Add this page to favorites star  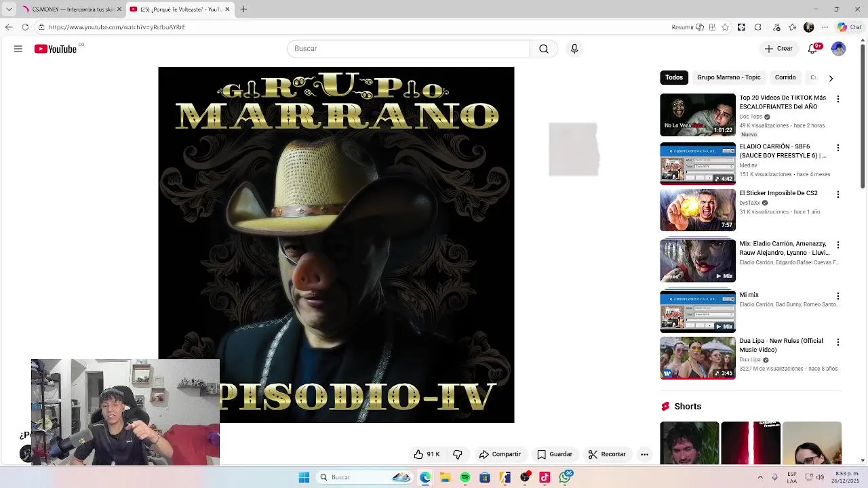pyautogui.click(x=725, y=27)
